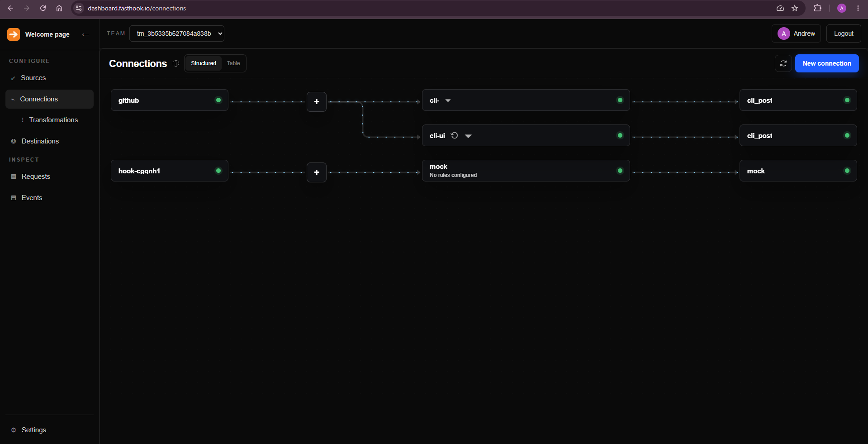
Task: View site information icon in address bar
Action: tap(79, 8)
